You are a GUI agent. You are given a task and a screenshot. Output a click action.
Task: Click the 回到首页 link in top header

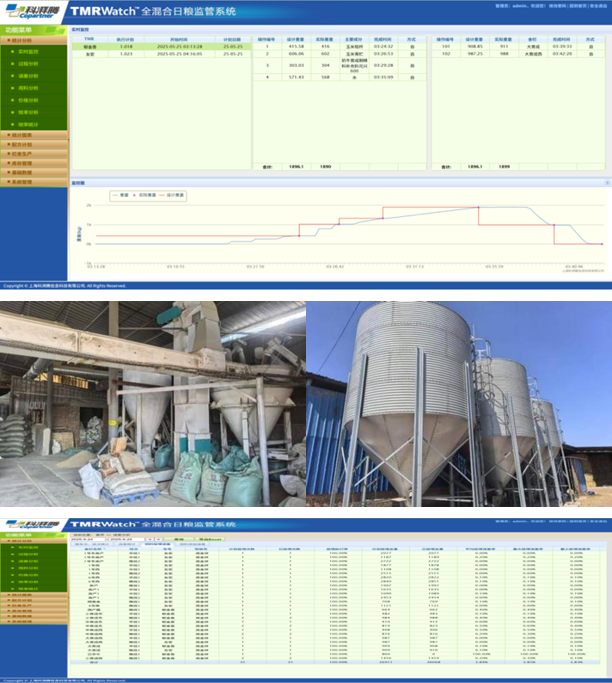coord(578,6)
